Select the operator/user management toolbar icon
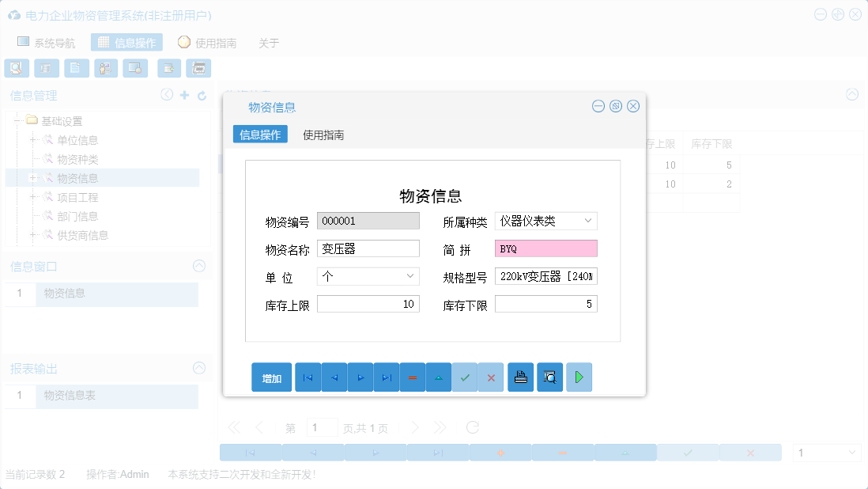This screenshot has height=489, width=868. click(105, 68)
